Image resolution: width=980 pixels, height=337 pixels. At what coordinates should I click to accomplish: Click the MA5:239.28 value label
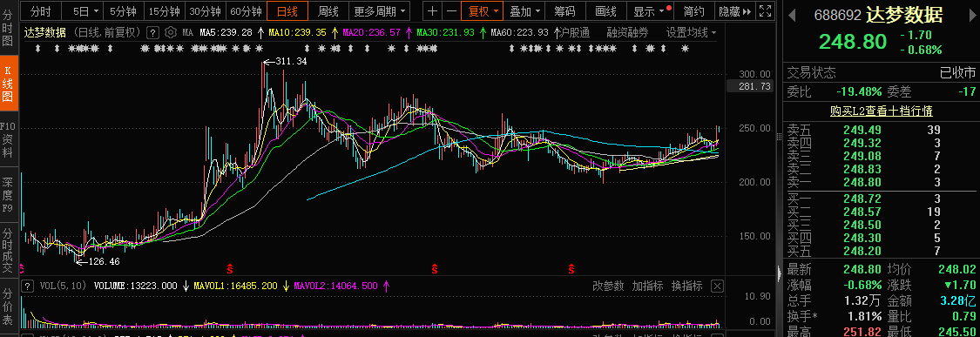click(x=226, y=32)
